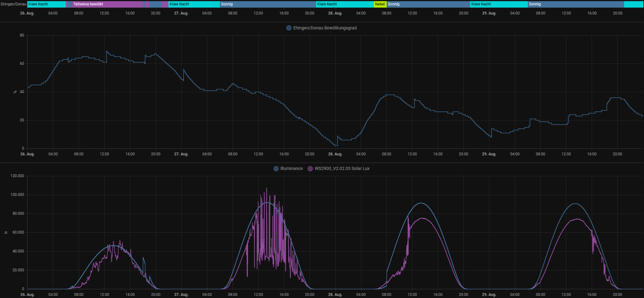Click the Sonnig segment right after Nebel

(428, 4)
